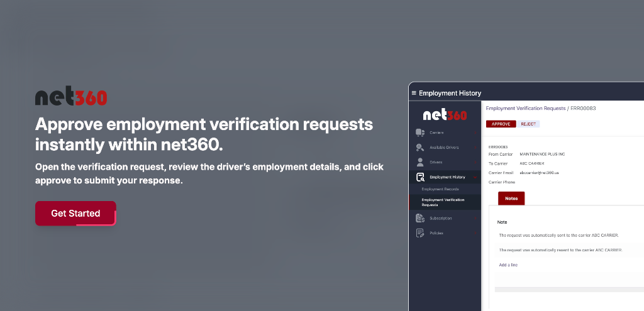Click the Employment History document icon

coord(419,177)
